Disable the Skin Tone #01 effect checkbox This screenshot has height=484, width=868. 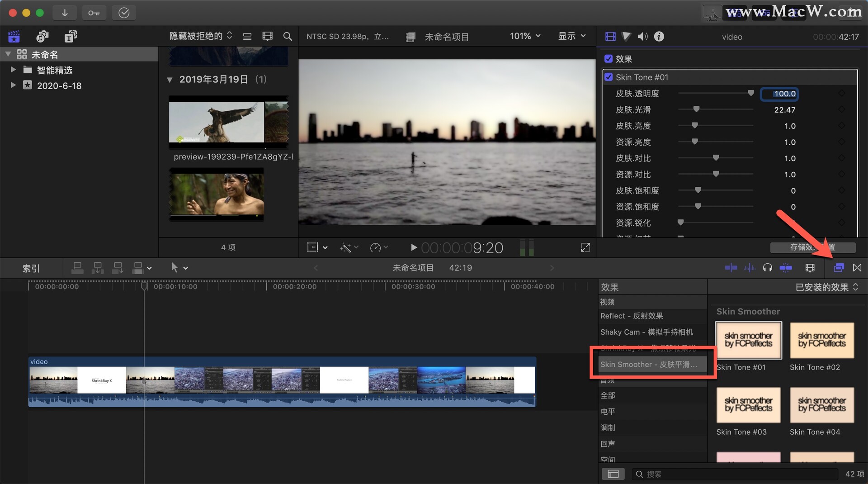coord(609,77)
